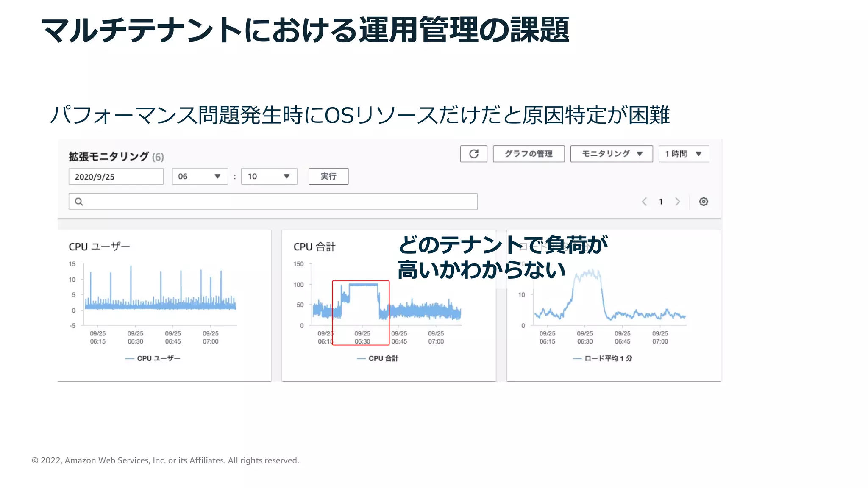Go to the next page arrow
868x488 pixels.
pos(677,202)
